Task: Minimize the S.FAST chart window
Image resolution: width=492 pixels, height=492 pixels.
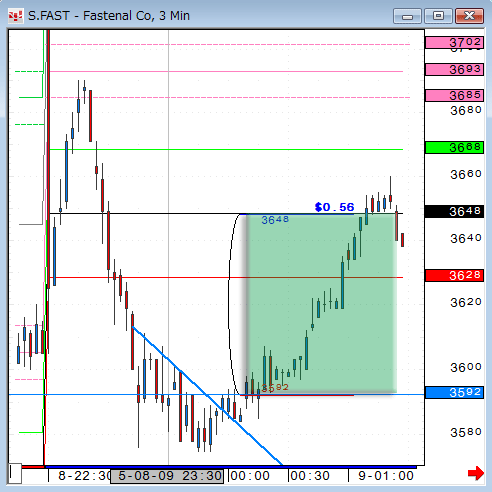Action: click(407, 16)
